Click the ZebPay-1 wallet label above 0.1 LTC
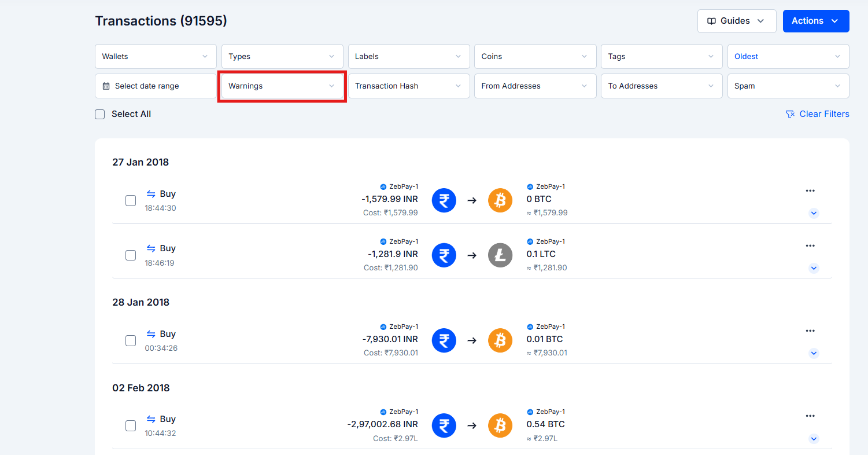The height and width of the screenshot is (455, 868). pyautogui.click(x=546, y=241)
